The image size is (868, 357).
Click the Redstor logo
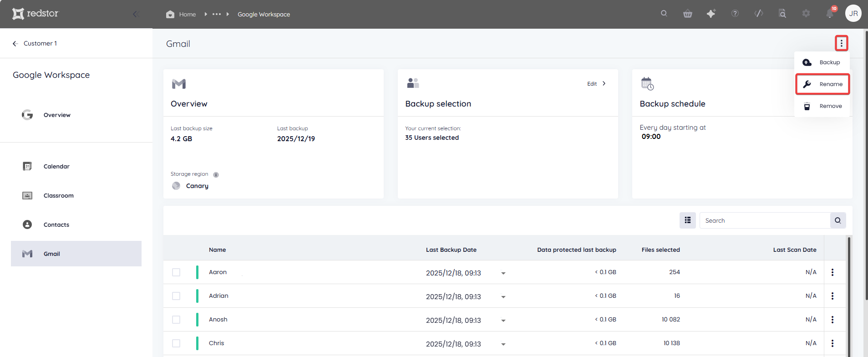click(36, 14)
